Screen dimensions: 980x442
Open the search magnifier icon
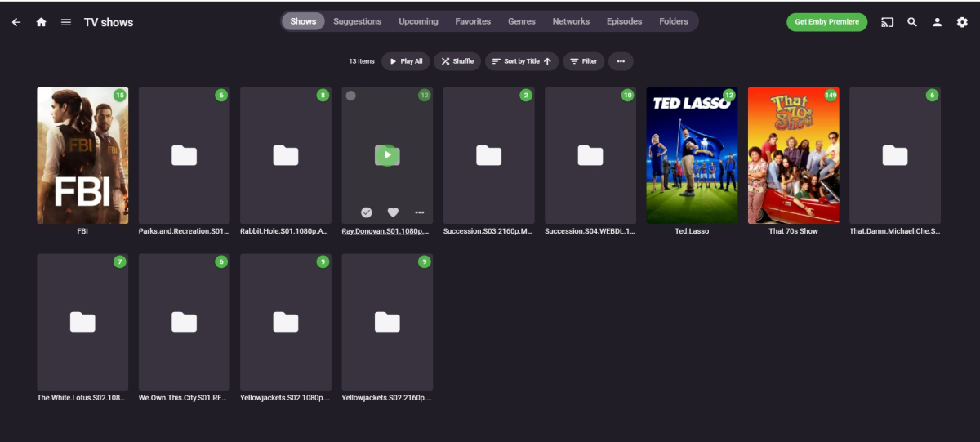tap(912, 22)
